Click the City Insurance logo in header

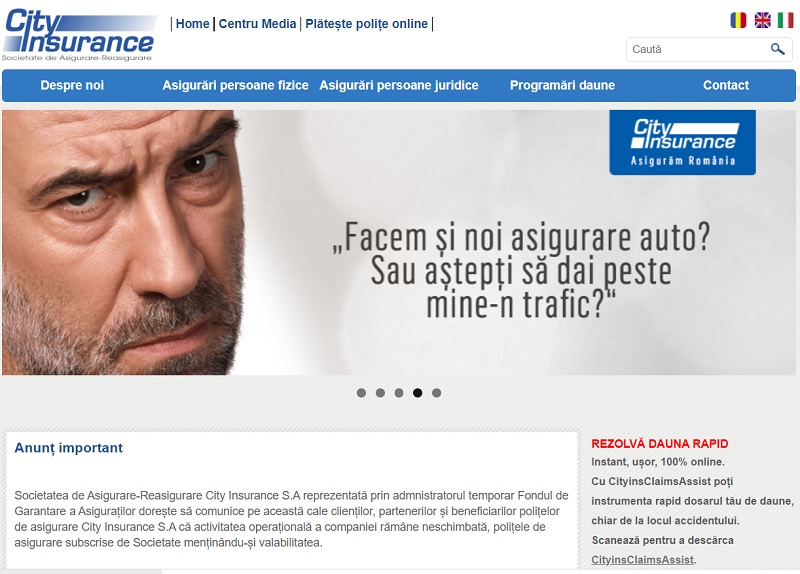tap(79, 35)
